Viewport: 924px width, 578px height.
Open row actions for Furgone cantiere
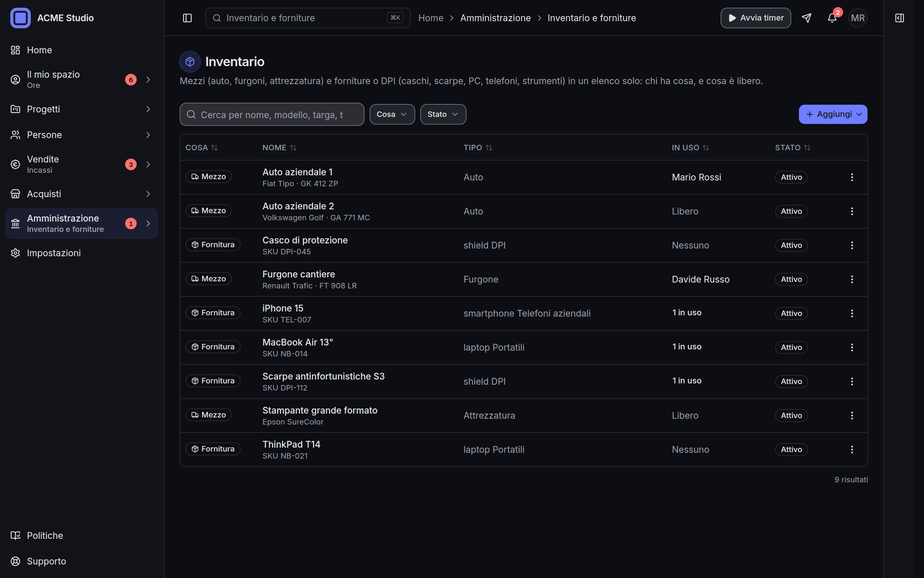point(852,279)
